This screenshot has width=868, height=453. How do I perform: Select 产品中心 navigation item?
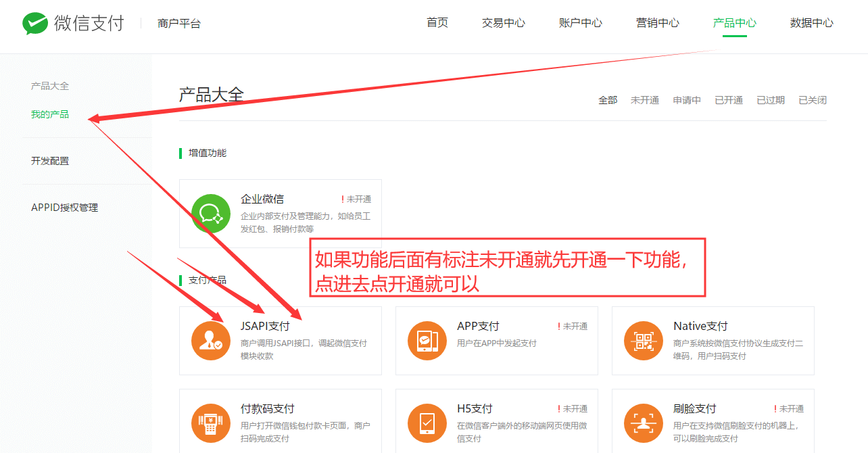(735, 22)
